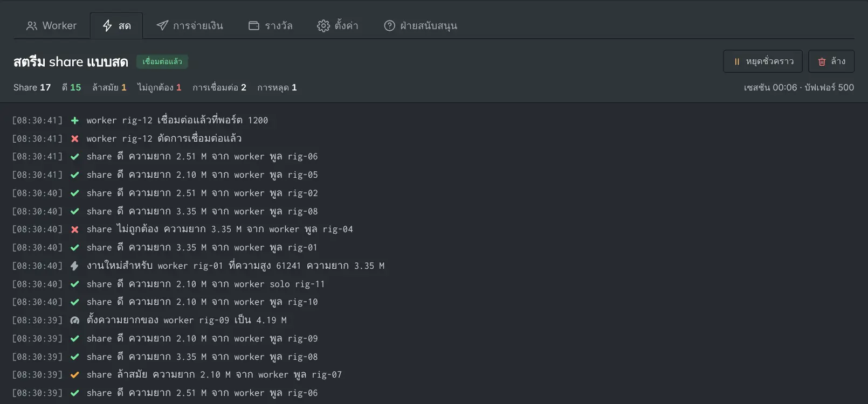This screenshot has width=868, height=404.
Task: Click the red X icon for rig-12 disconnected
Action: point(75,138)
